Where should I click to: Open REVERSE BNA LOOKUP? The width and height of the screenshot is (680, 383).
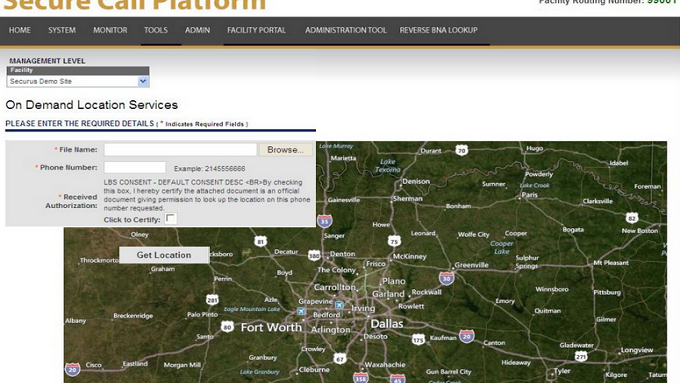pos(438,30)
